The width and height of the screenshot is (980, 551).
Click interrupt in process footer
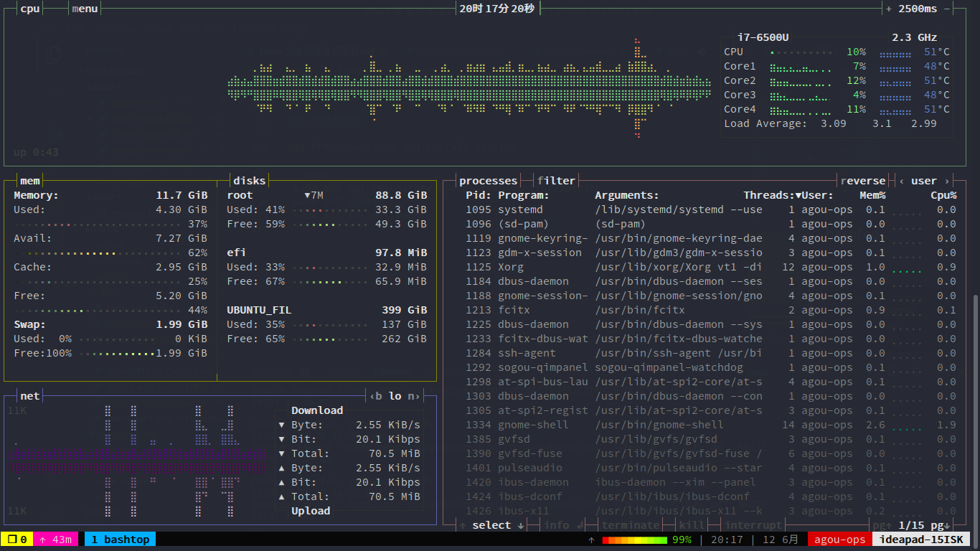click(x=754, y=525)
